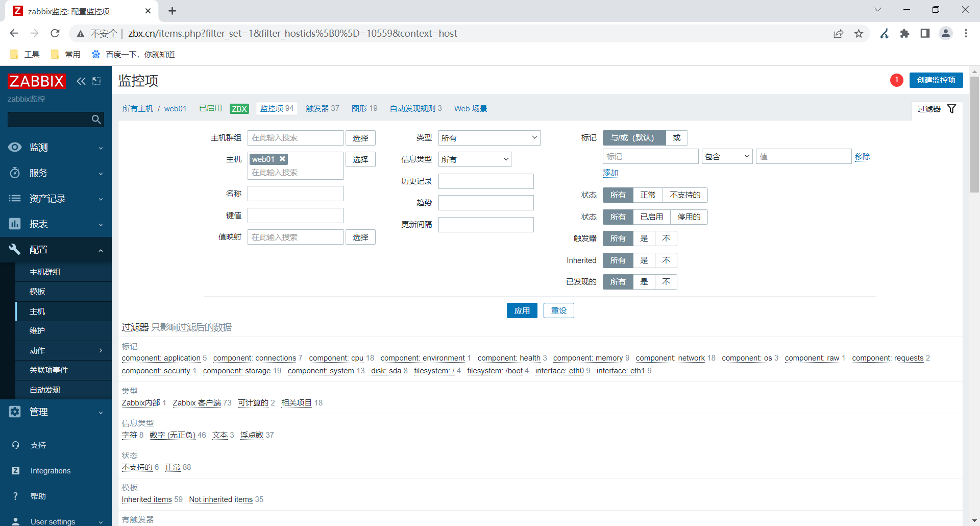
Task: Click the browser share icon
Action: [838, 34]
